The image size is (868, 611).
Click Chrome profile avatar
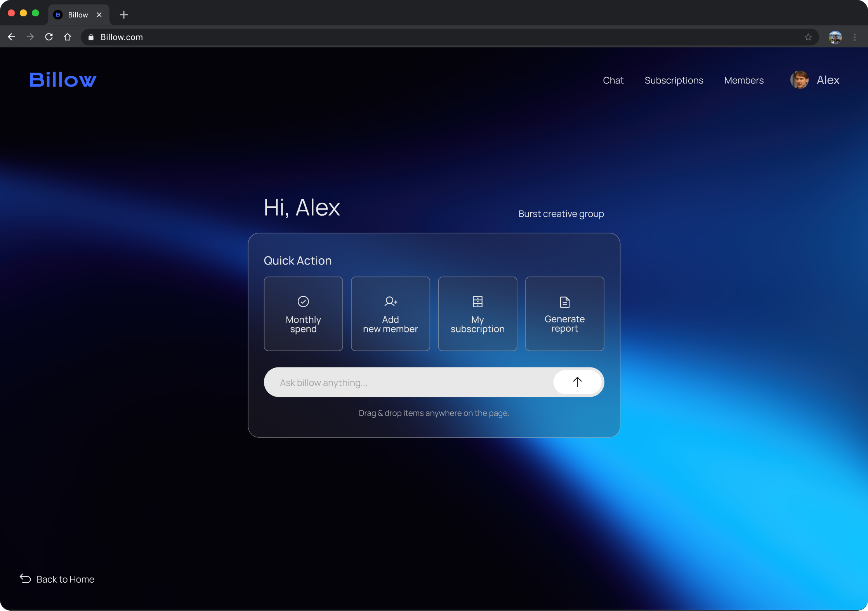(x=835, y=37)
